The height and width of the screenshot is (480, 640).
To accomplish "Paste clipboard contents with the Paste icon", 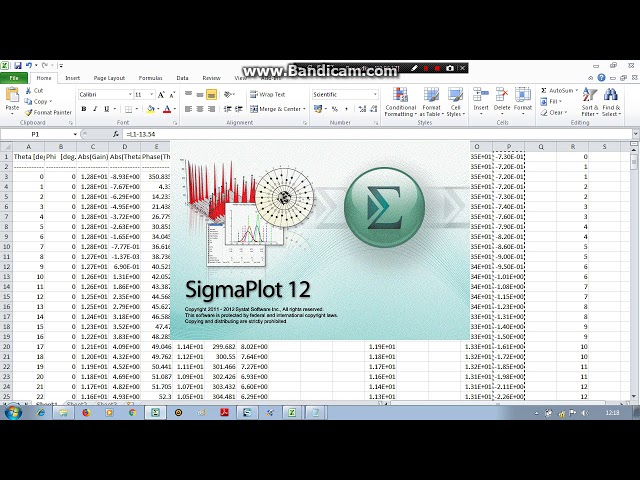I will click(x=12, y=95).
